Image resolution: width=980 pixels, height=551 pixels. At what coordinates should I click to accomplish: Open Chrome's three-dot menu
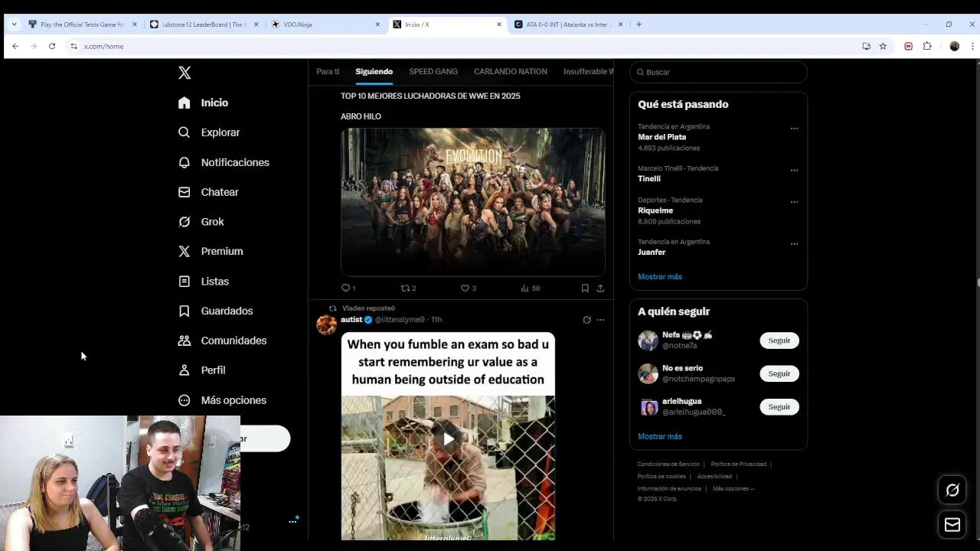pos(972,46)
